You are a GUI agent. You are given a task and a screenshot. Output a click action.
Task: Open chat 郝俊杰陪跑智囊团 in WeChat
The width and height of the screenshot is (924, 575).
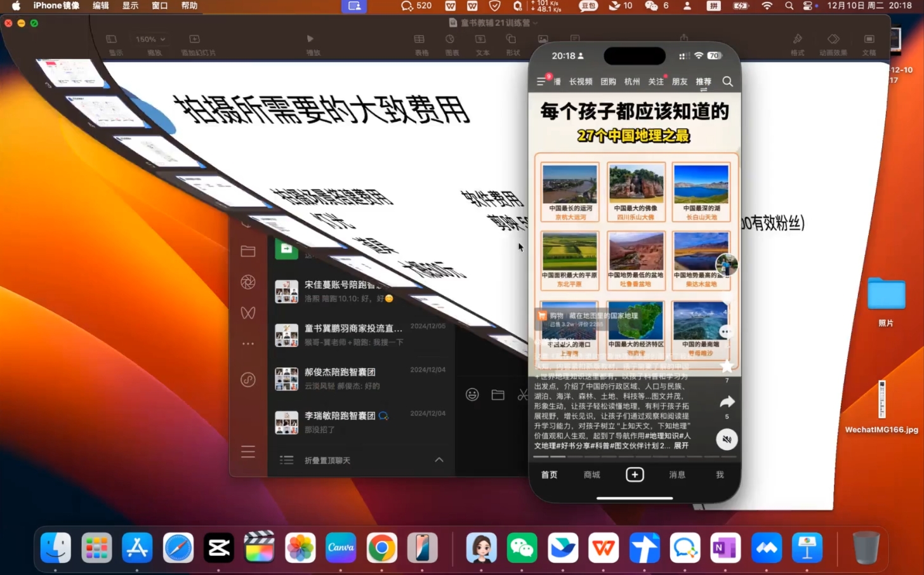(362, 378)
